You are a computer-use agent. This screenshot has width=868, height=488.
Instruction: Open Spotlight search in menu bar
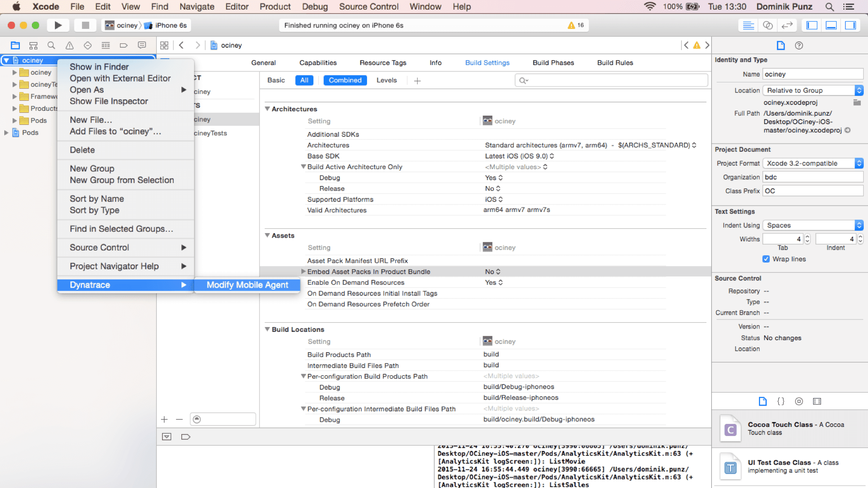(829, 7)
